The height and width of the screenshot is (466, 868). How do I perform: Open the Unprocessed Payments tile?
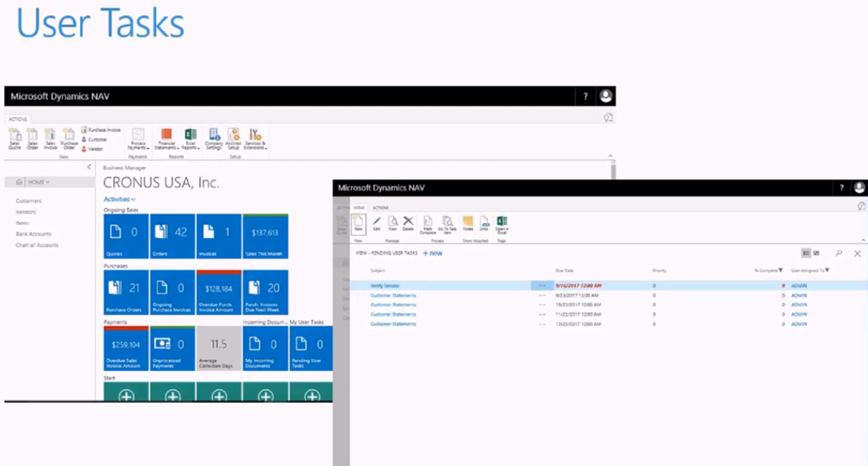tap(172, 348)
